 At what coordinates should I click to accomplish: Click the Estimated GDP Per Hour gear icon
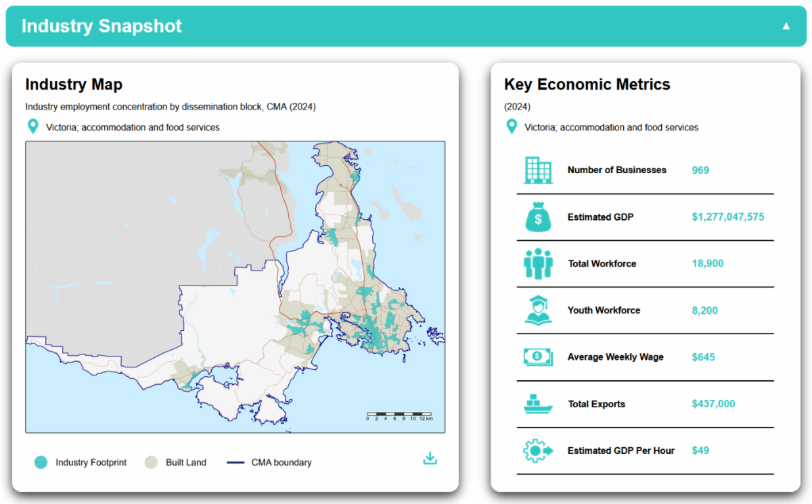click(x=538, y=451)
